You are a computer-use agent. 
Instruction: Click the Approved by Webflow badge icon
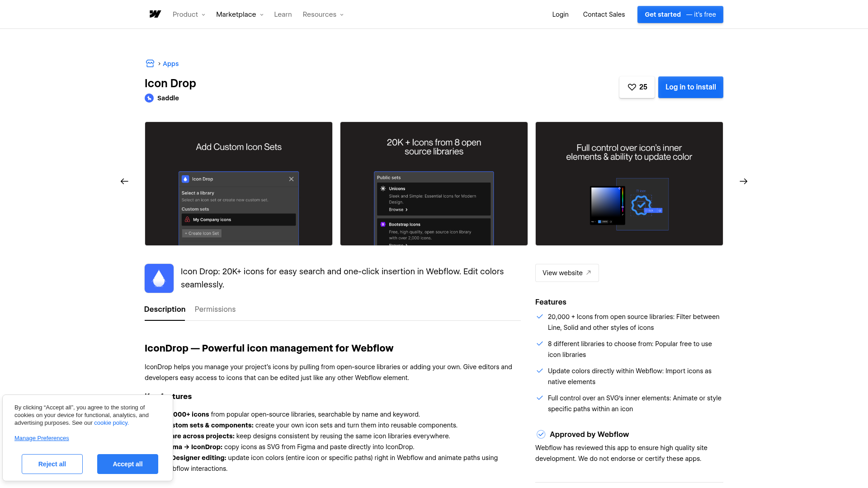tap(541, 434)
